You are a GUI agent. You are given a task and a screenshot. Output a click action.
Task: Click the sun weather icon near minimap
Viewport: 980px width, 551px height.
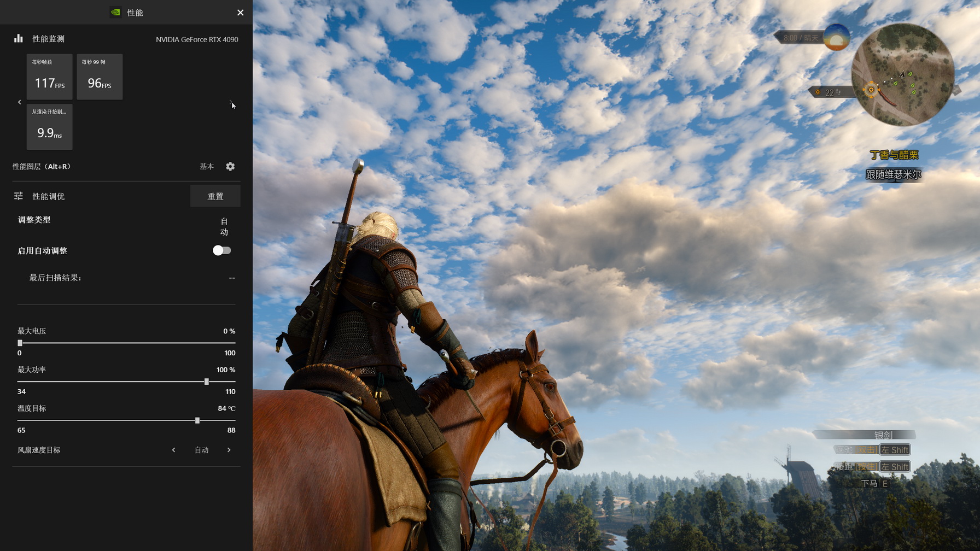[837, 37]
